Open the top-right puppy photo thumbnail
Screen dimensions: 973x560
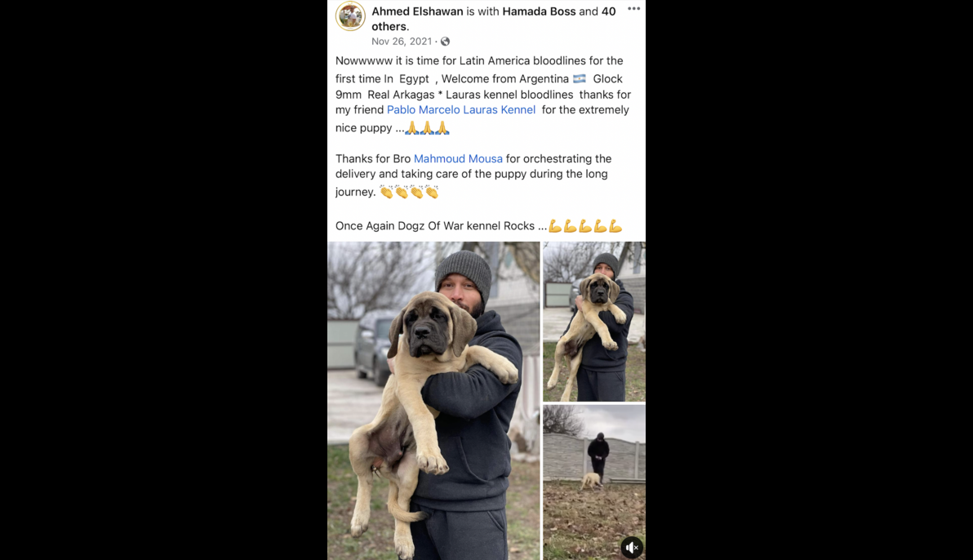[x=594, y=321]
